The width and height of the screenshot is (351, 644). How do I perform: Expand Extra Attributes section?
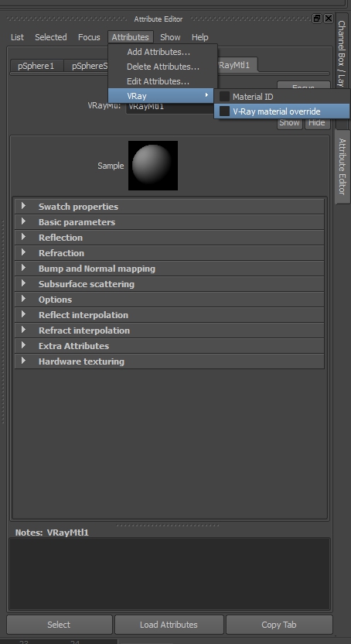pyautogui.click(x=169, y=346)
